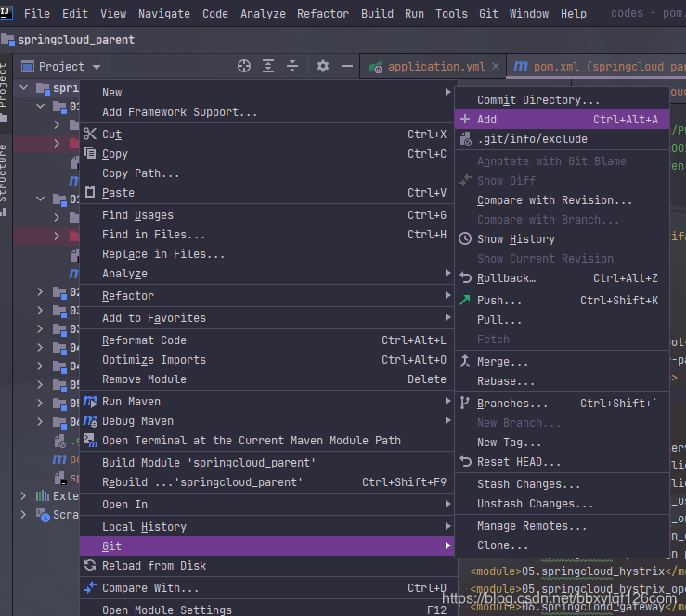The image size is (686, 616).
Task: Click the Reset HEAD arrow icon
Action: [465, 461]
